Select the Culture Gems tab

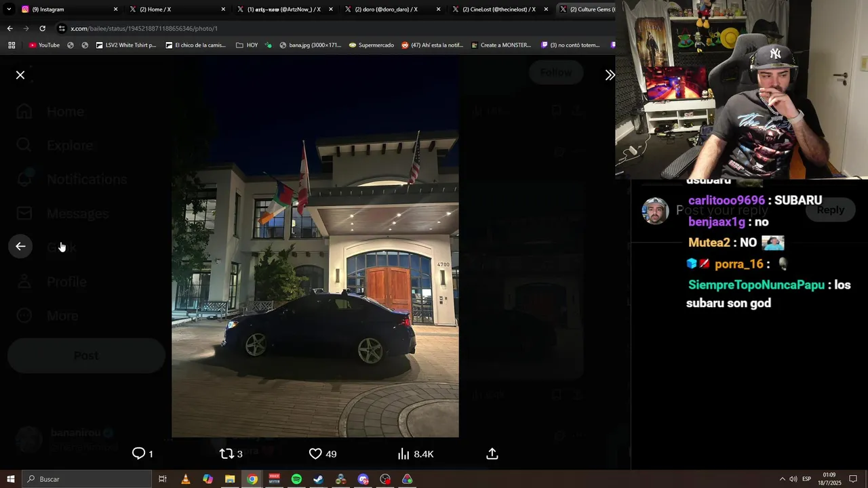coord(586,9)
